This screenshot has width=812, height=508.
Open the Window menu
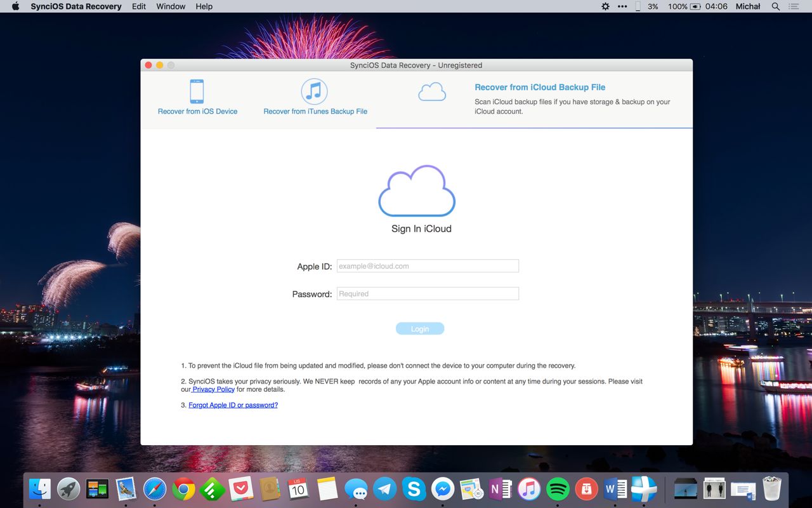[171, 6]
